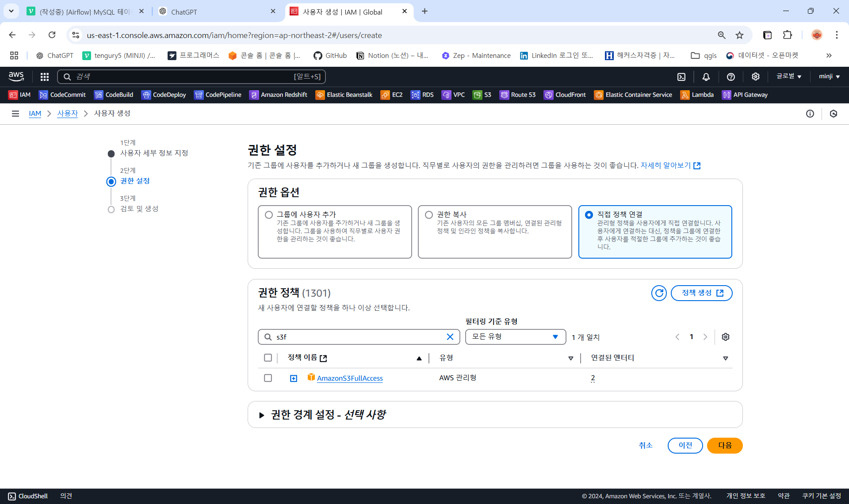The width and height of the screenshot is (849, 504).
Task: Clear the s3f policy search text
Action: [x=450, y=337]
